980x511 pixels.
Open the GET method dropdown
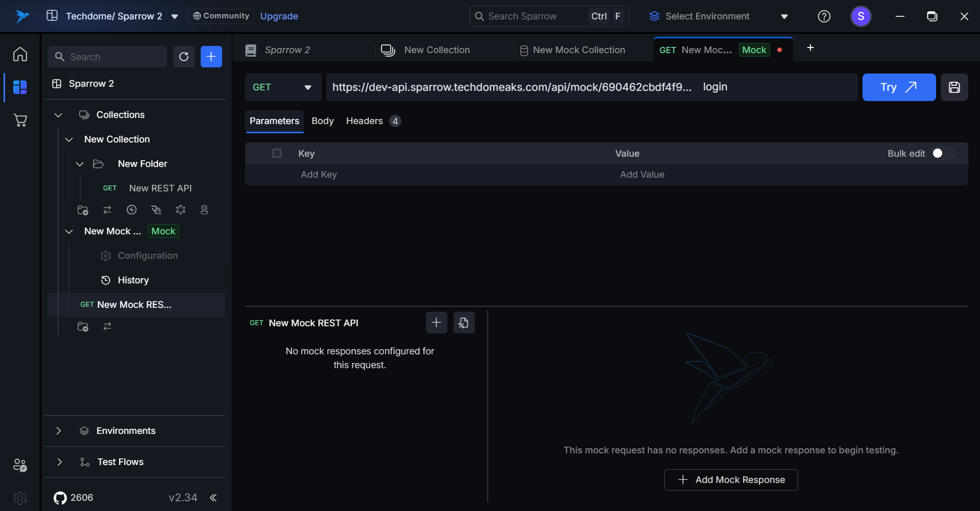pos(282,87)
